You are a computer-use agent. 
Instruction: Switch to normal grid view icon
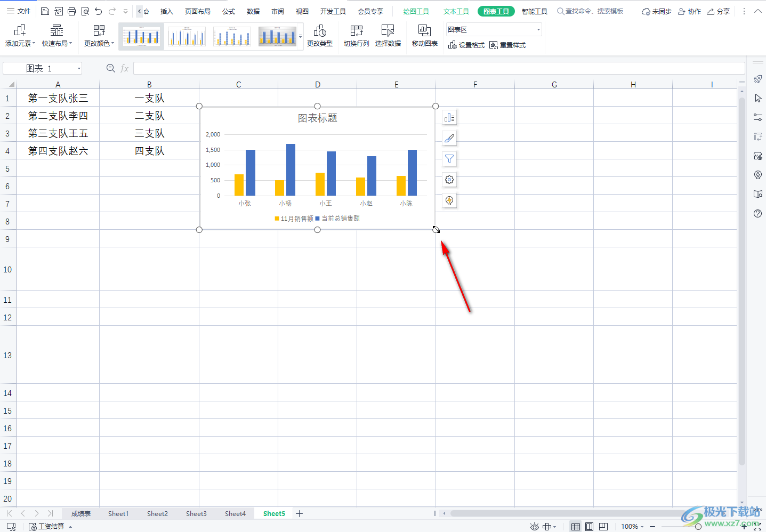click(x=576, y=527)
